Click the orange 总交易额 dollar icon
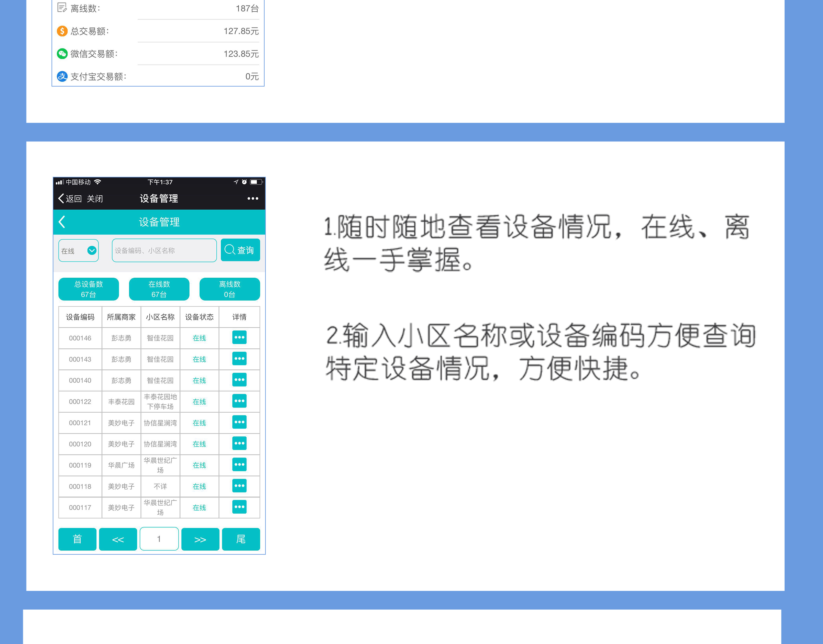Viewport: 823px width, 644px height. pyautogui.click(x=62, y=31)
